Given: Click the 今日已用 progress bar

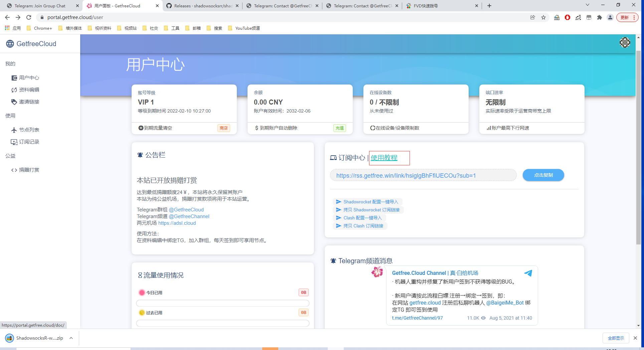Looking at the screenshot, I should (x=223, y=303).
